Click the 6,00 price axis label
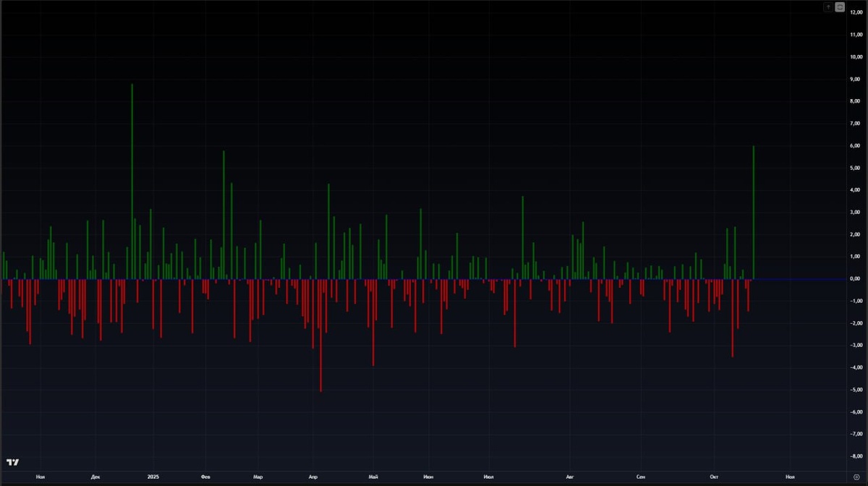The image size is (868, 486). click(855, 145)
